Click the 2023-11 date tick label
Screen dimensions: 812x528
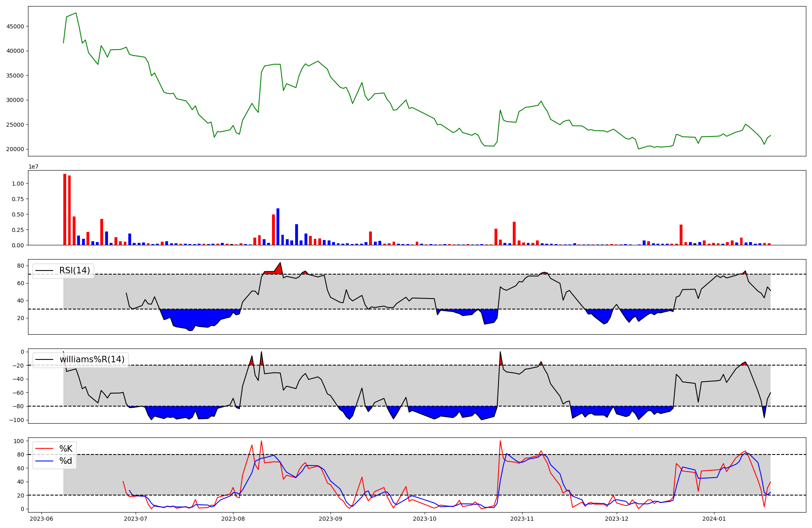(x=522, y=519)
